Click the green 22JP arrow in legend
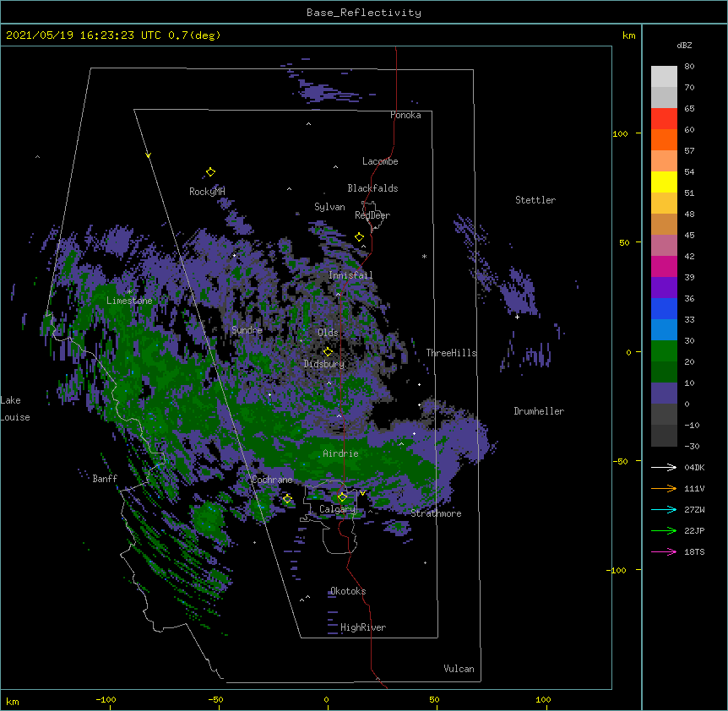The image size is (728, 711). click(664, 530)
